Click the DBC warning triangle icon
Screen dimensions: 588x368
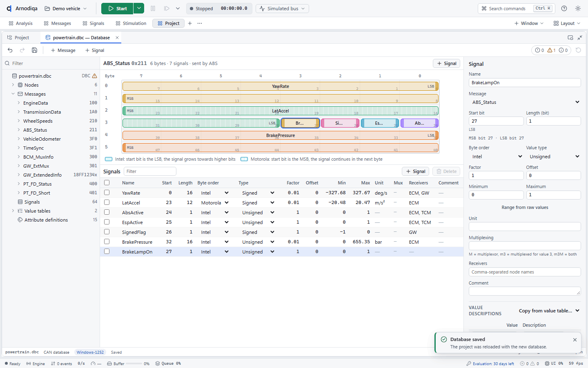click(x=95, y=76)
